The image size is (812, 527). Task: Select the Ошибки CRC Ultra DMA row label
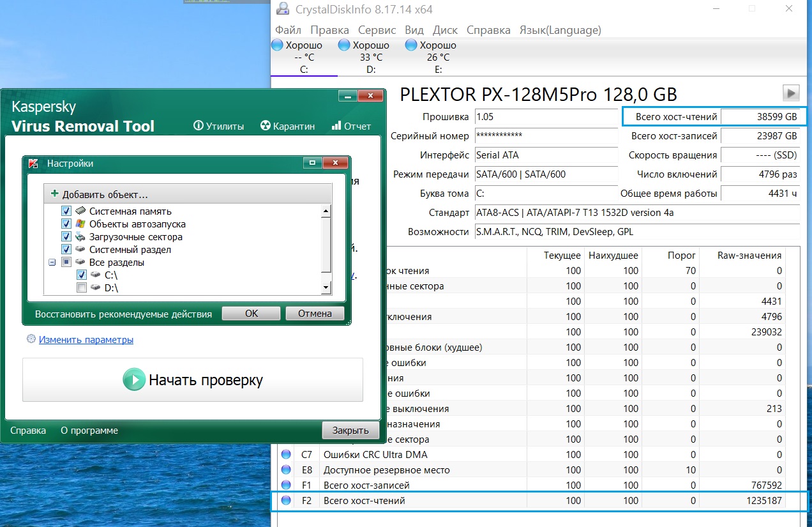[x=375, y=455]
